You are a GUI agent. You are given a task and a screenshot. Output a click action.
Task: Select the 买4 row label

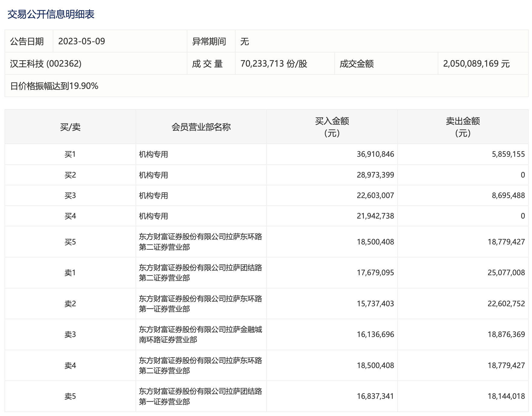(x=70, y=216)
